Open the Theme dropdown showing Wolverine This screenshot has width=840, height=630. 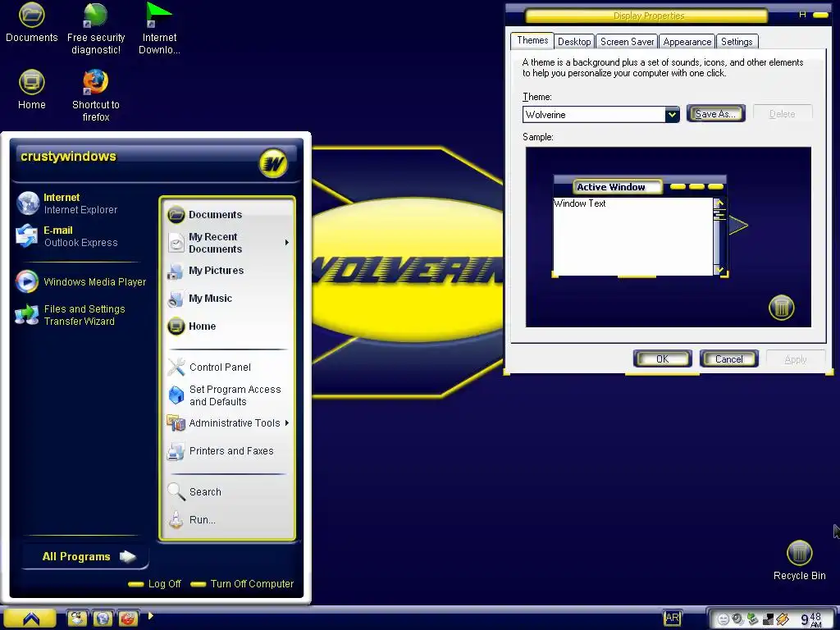672,114
